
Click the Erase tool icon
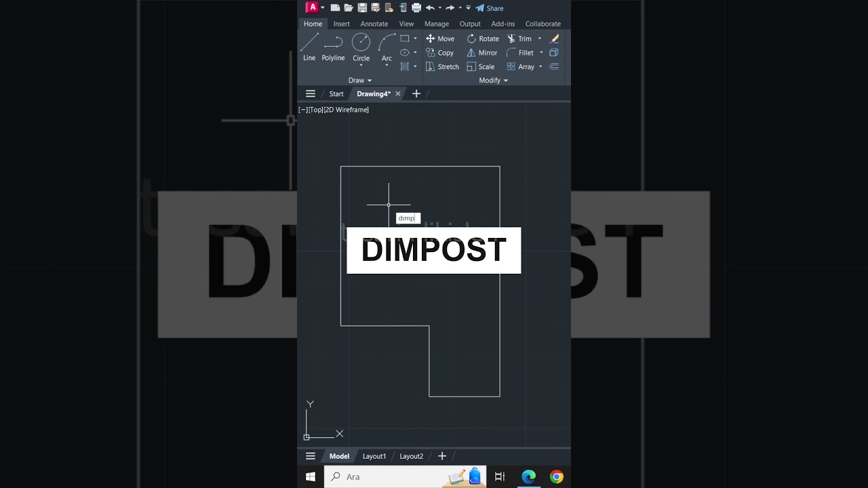click(x=554, y=39)
